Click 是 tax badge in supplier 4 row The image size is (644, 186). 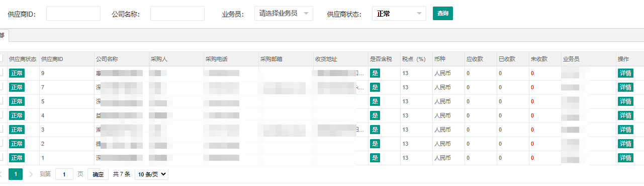click(x=375, y=115)
